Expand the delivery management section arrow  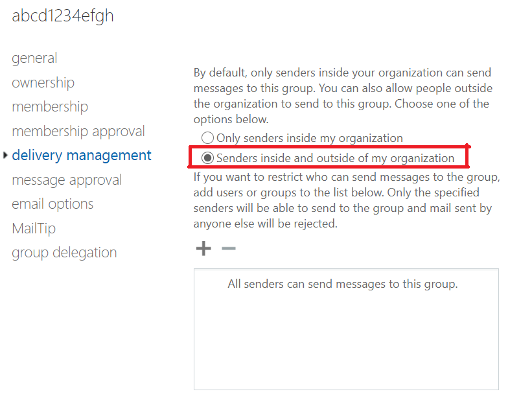[5, 156]
